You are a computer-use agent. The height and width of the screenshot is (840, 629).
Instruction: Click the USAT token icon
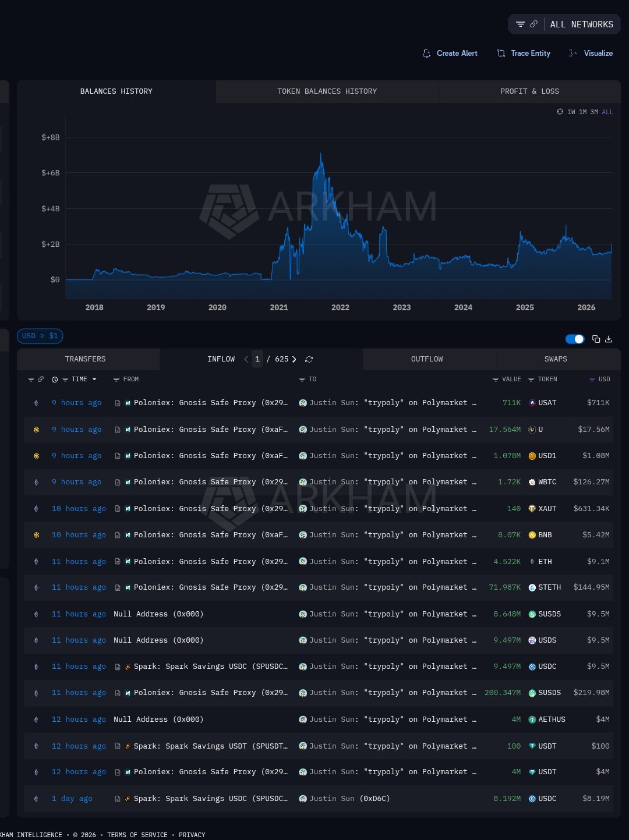(532, 403)
